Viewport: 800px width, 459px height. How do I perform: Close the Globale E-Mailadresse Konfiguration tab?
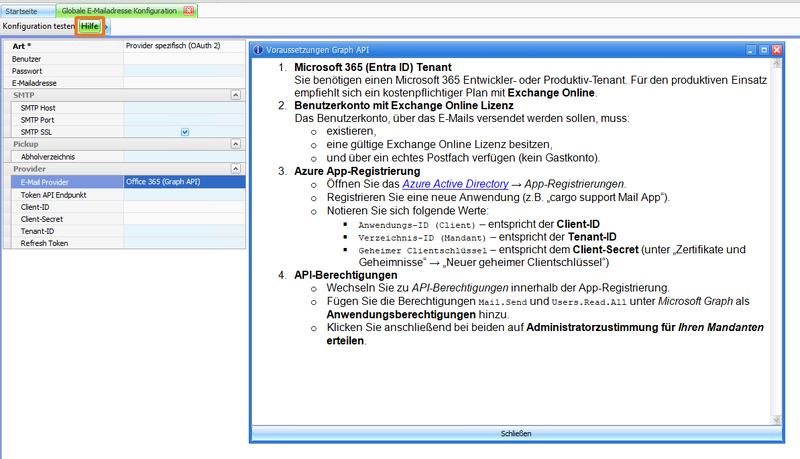[x=189, y=10]
